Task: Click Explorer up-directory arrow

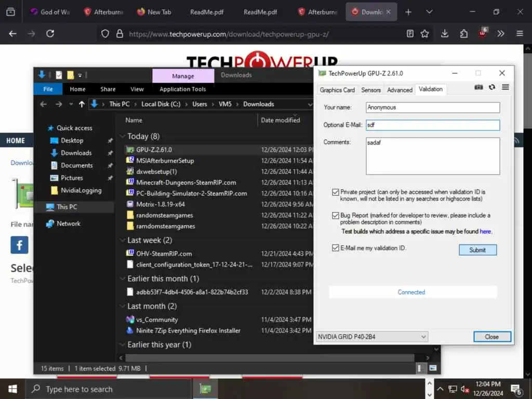Action: point(82,104)
